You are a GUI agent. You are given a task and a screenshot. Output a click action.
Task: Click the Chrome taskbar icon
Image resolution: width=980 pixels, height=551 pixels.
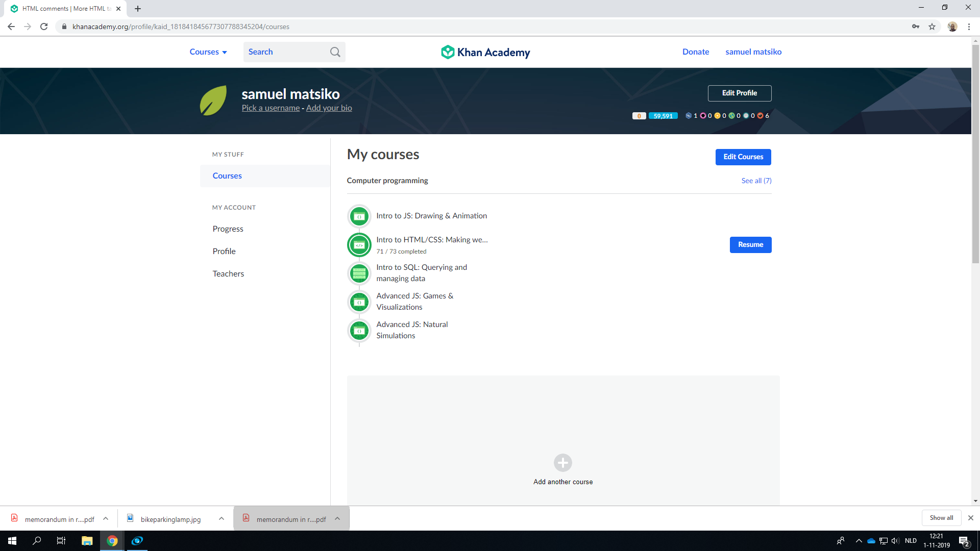(x=112, y=541)
